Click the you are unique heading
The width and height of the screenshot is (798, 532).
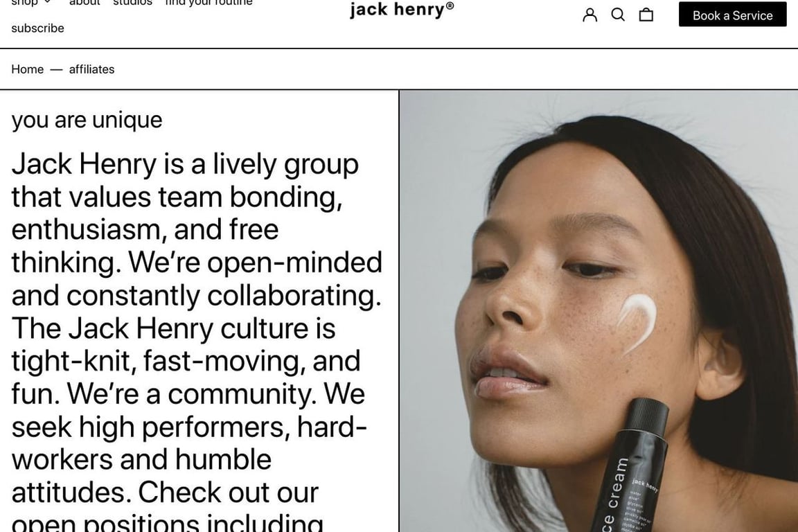pos(87,120)
